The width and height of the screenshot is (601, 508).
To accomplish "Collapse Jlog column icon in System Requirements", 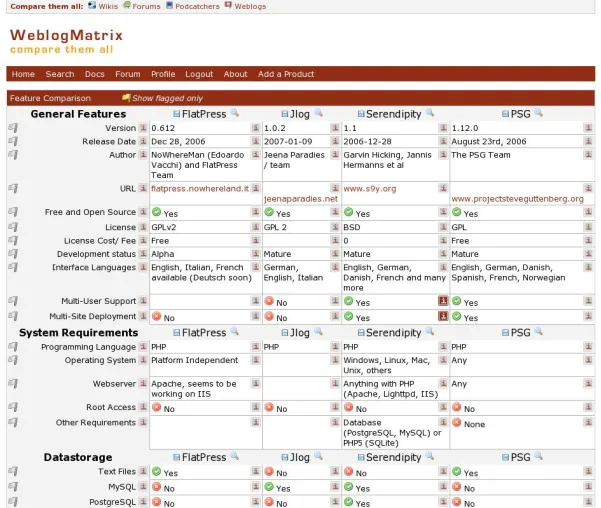I will [284, 333].
